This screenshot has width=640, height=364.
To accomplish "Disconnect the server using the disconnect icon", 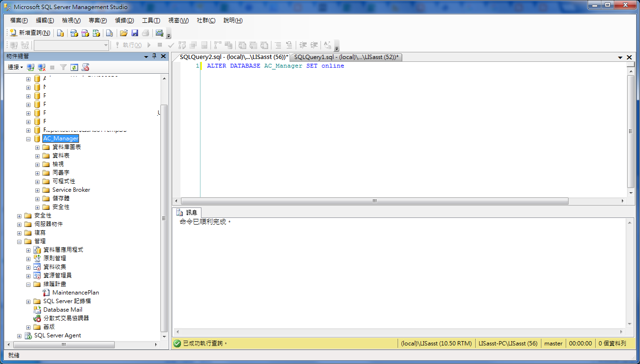I will (41, 67).
